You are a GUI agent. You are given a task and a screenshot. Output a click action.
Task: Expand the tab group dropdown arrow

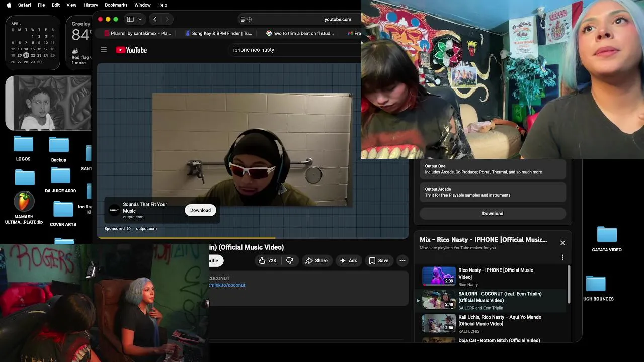(x=140, y=19)
